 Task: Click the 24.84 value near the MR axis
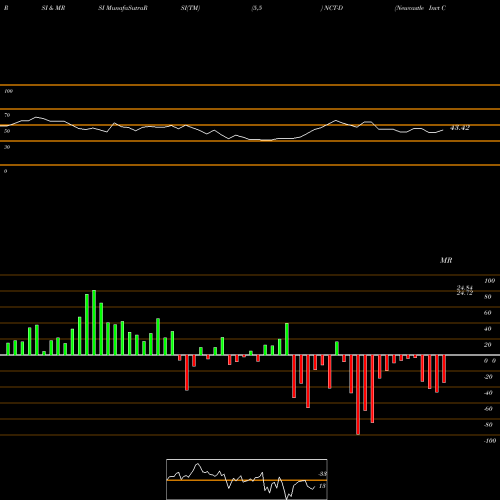pyautogui.click(x=465, y=288)
